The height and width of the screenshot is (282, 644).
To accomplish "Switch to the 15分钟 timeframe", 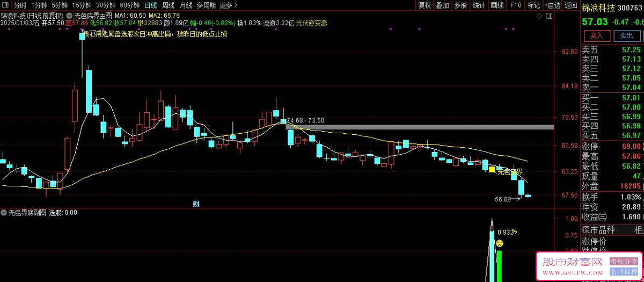I will click(x=82, y=5).
